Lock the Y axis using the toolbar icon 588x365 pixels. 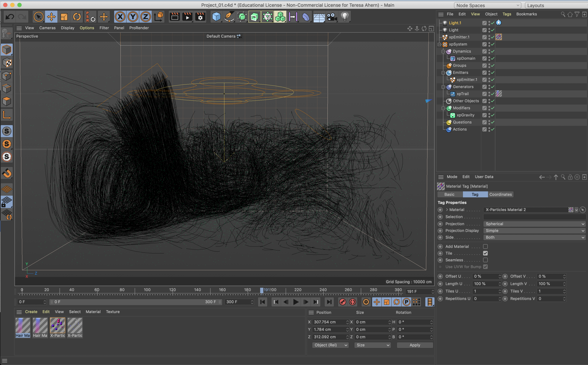(x=132, y=16)
